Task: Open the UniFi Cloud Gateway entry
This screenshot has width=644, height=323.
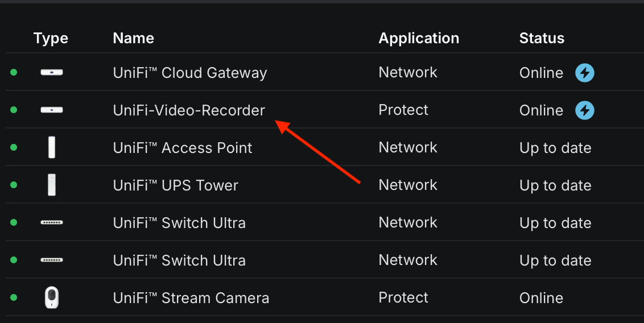Action: pyautogui.click(x=190, y=73)
